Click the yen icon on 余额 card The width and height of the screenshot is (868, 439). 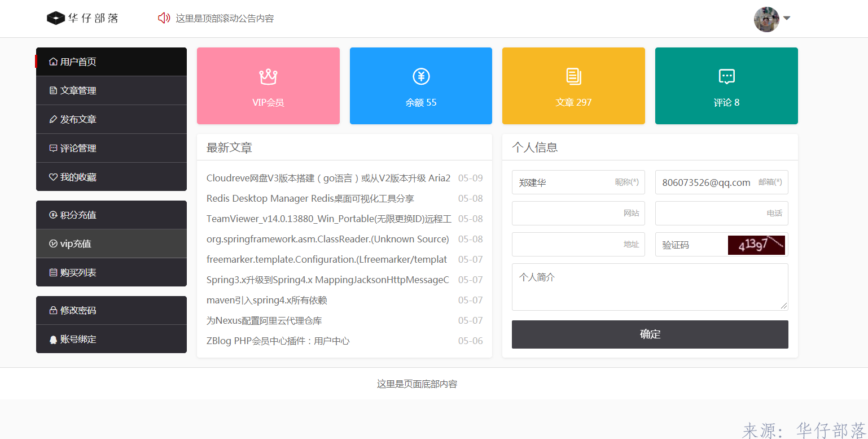coord(421,76)
